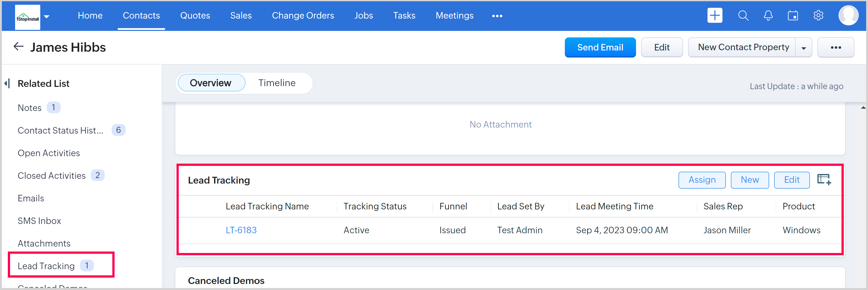The height and width of the screenshot is (290, 868).
Task: Open the search magnifier icon
Action: click(x=743, y=16)
